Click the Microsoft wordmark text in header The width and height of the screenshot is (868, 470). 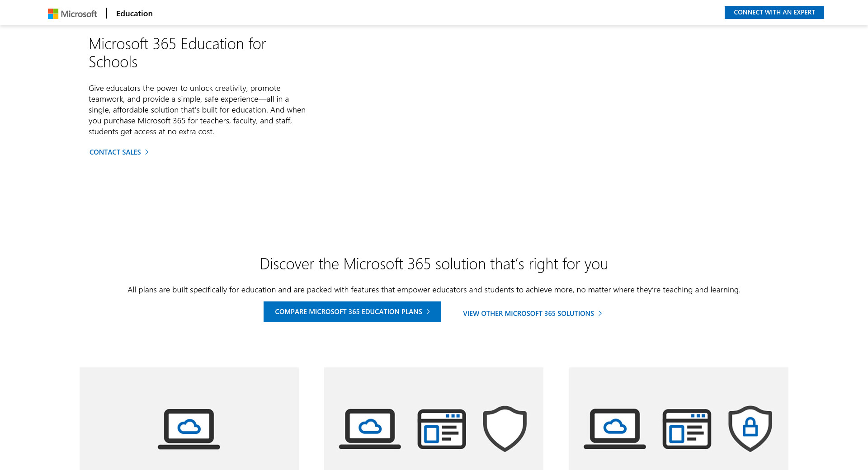[x=79, y=14]
